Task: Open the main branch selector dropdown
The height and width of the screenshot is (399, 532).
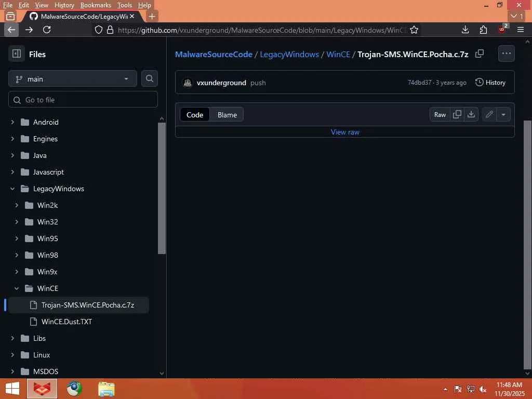Action: pos(73,79)
